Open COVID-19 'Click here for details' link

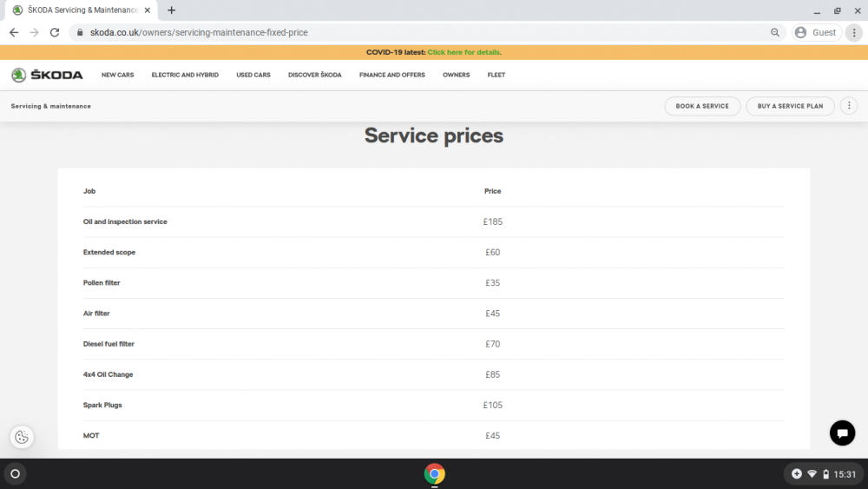tap(464, 52)
